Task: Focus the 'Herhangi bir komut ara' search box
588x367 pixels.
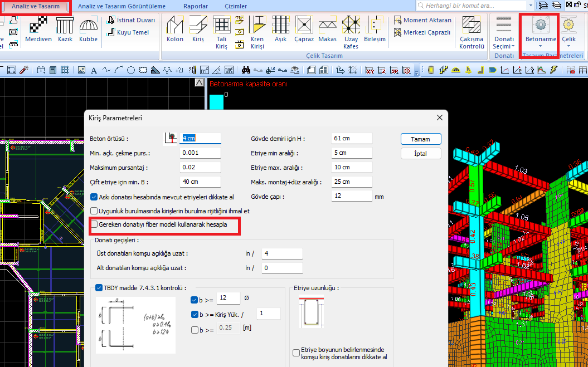Action: tap(471, 6)
